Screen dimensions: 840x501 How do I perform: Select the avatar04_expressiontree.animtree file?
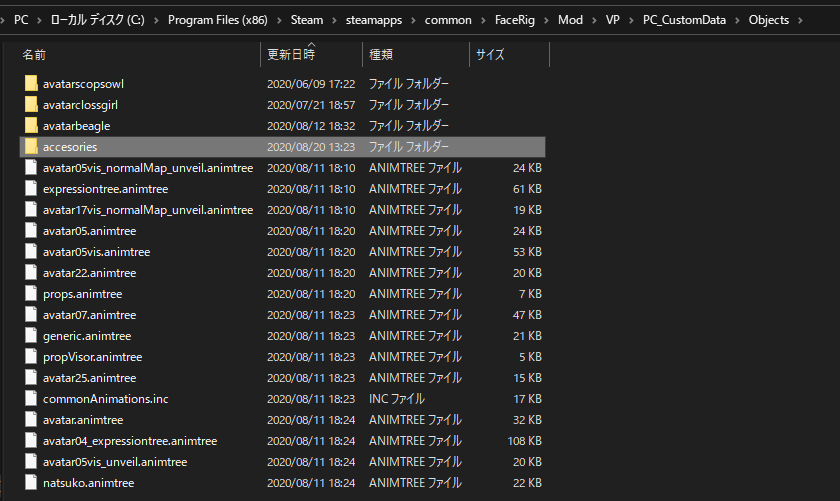click(x=130, y=441)
